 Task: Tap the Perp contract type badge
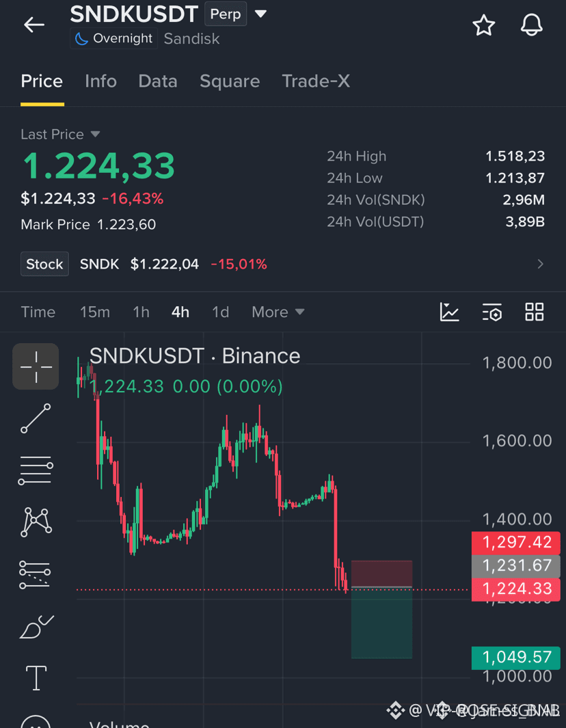click(226, 14)
